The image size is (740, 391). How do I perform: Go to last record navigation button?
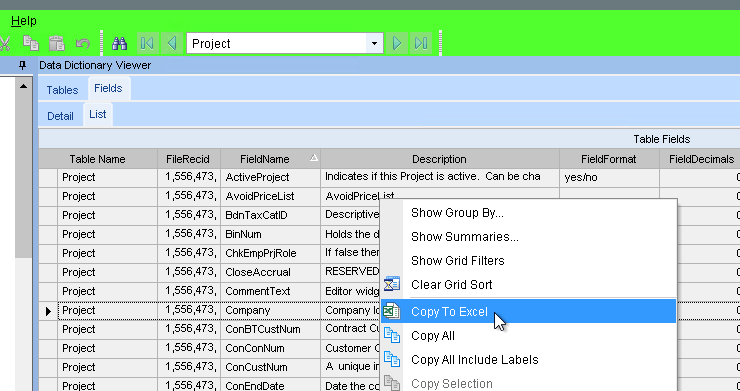(x=420, y=43)
